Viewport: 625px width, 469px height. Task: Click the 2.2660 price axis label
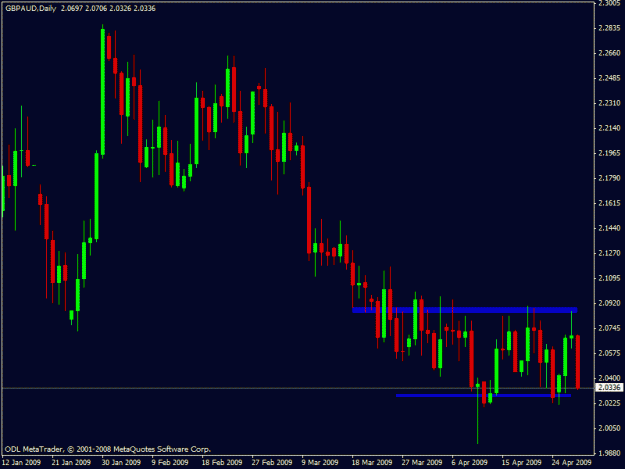pyautogui.click(x=609, y=53)
